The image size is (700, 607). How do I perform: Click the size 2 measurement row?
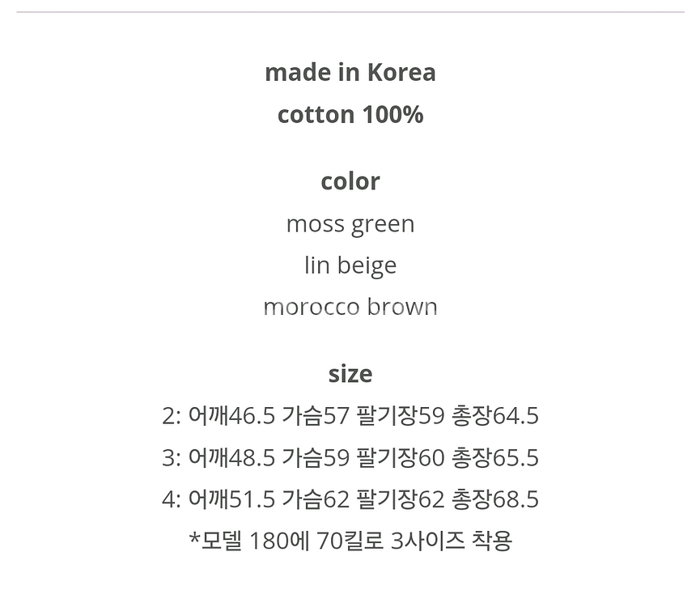click(350, 415)
